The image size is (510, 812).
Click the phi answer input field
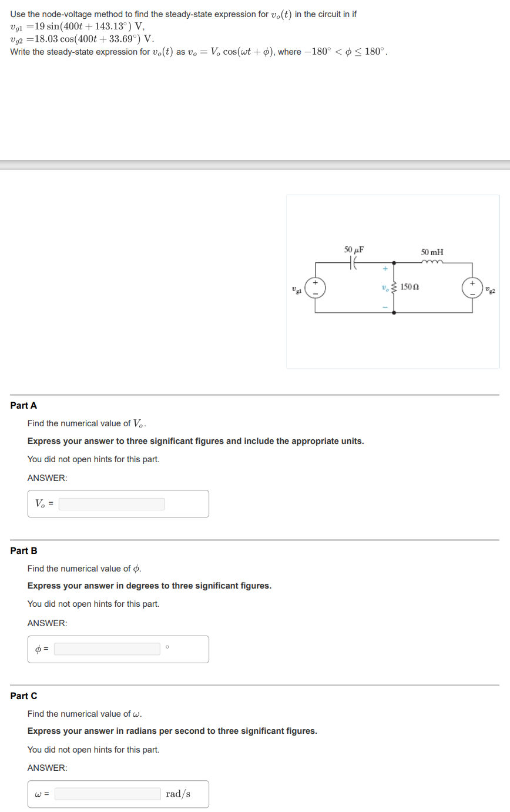click(106, 649)
